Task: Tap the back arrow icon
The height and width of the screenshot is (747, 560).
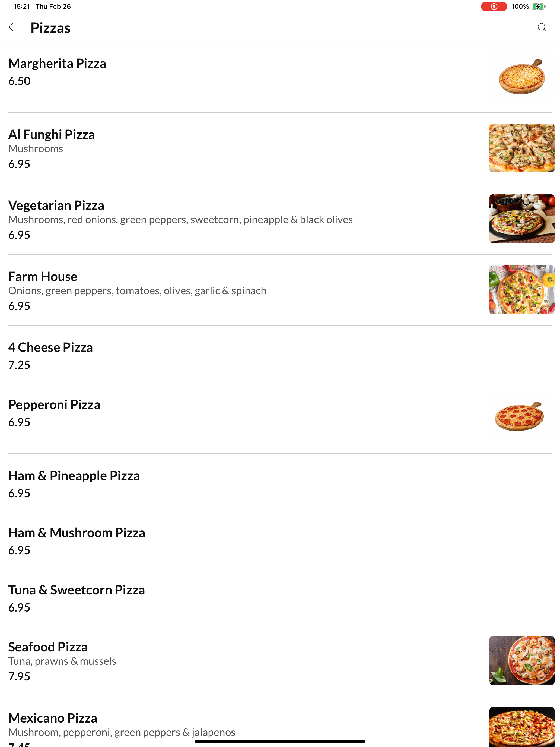Action: [x=14, y=27]
